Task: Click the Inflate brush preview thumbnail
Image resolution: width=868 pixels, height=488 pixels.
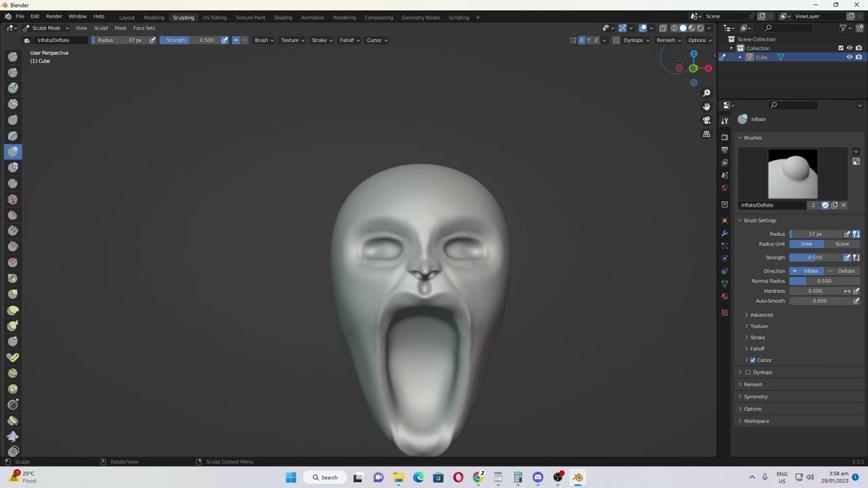Action: click(x=793, y=174)
